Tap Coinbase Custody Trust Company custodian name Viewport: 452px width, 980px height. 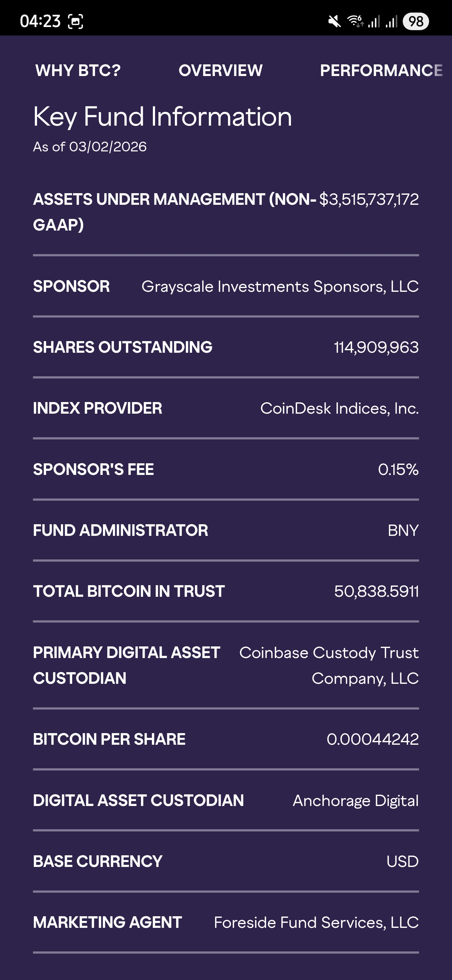coord(329,665)
